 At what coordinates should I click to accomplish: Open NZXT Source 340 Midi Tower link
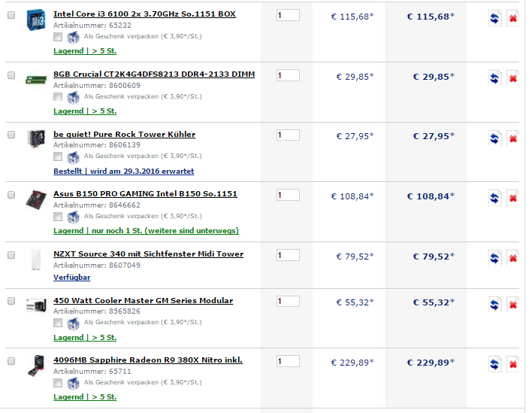pos(148,254)
